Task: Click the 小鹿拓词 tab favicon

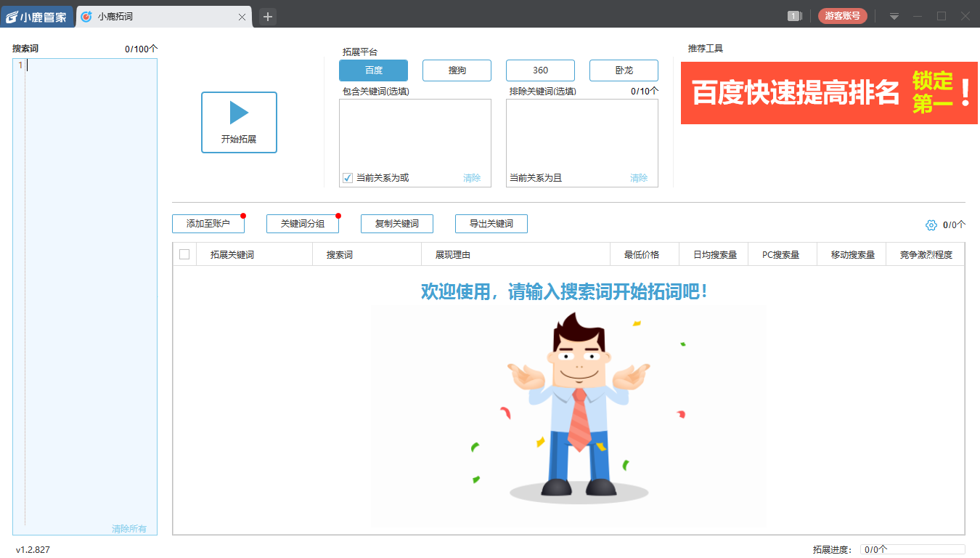Action: click(87, 16)
